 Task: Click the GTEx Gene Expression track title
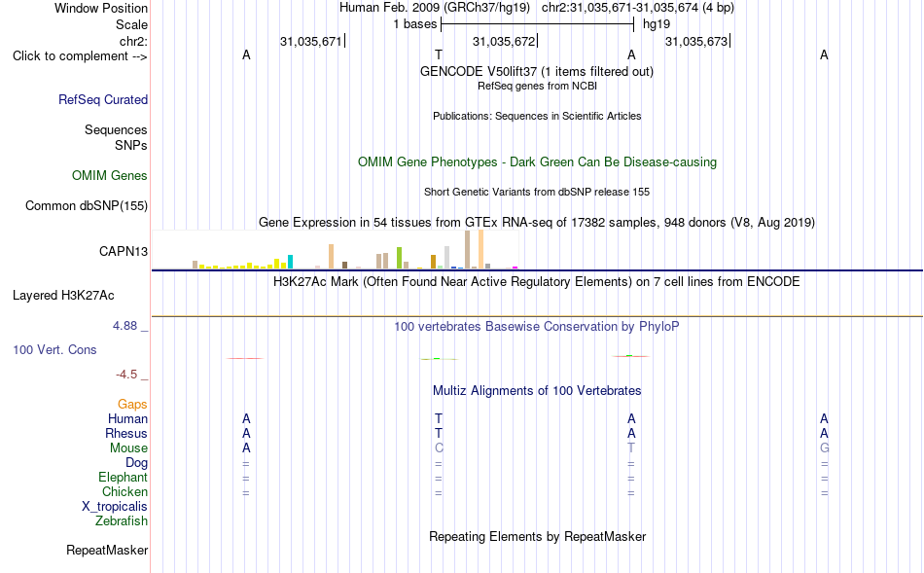coord(537,222)
